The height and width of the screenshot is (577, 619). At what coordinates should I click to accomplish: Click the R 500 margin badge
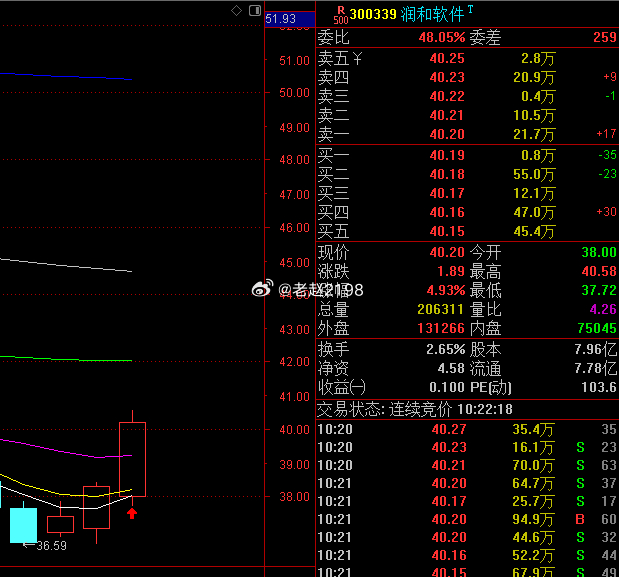click(341, 15)
